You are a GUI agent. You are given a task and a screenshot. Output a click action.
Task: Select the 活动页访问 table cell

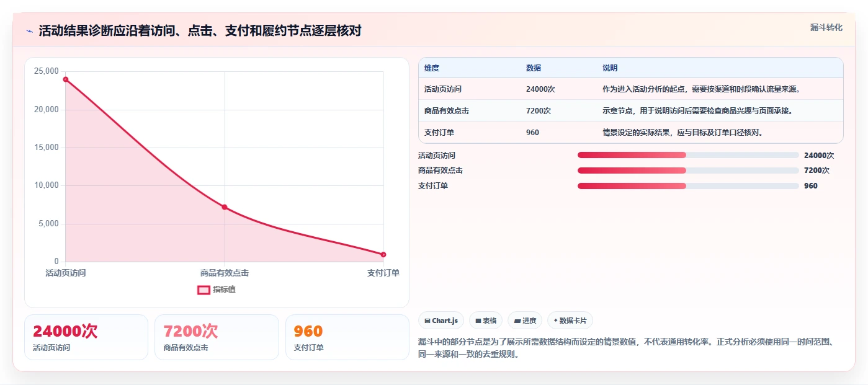(x=443, y=89)
